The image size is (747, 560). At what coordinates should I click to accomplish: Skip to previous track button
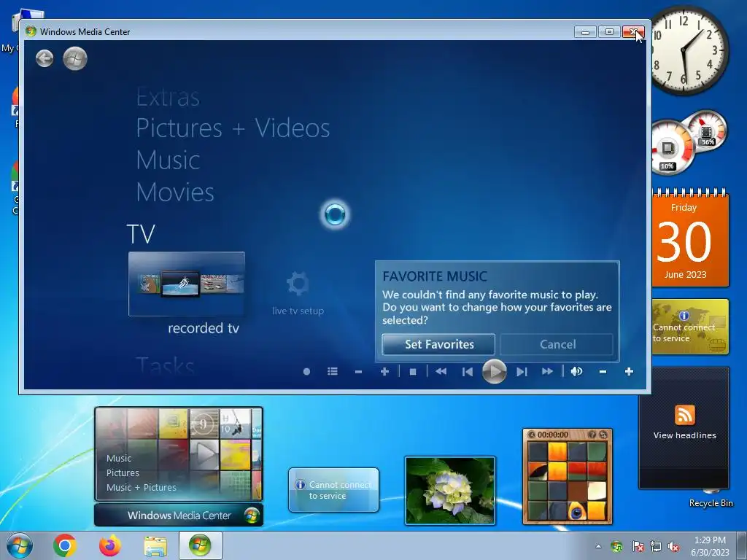coord(468,371)
